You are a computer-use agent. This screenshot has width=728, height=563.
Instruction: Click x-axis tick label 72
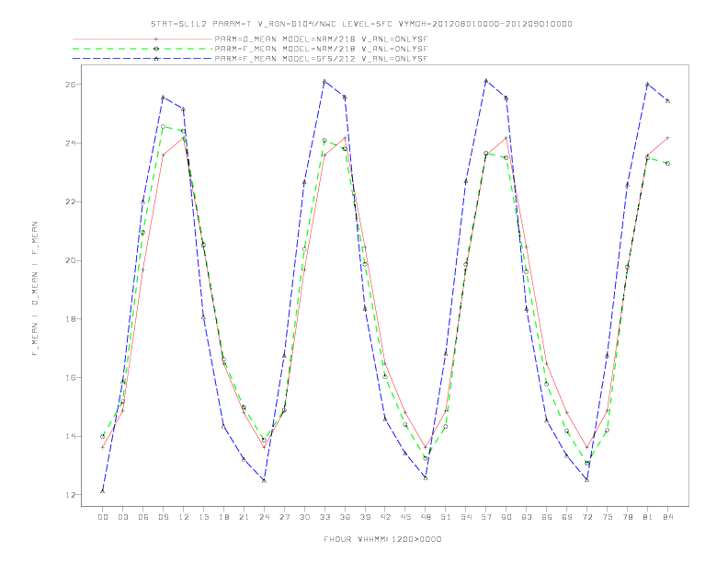click(x=586, y=517)
